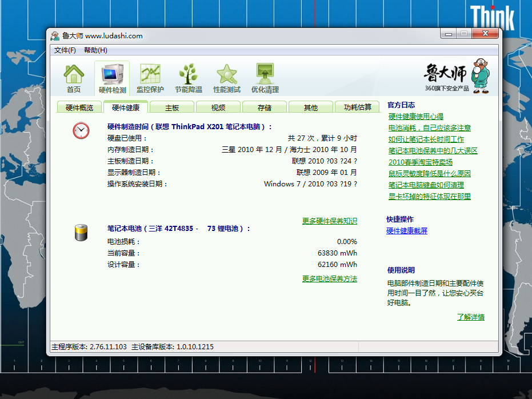This screenshot has height=399, width=532.
Task: Click the Think logo on the desktop
Action: coord(492,18)
